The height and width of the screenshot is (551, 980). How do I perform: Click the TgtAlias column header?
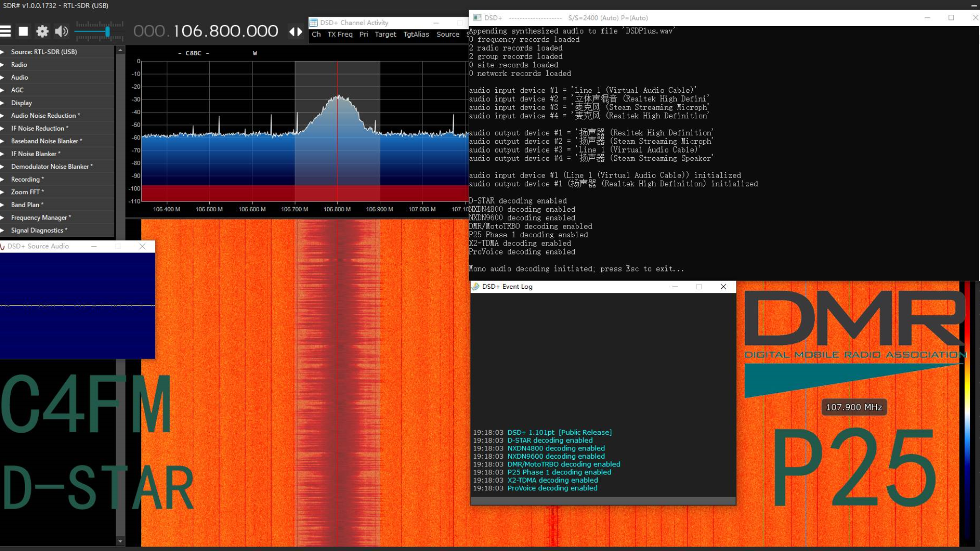coord(416,34)
